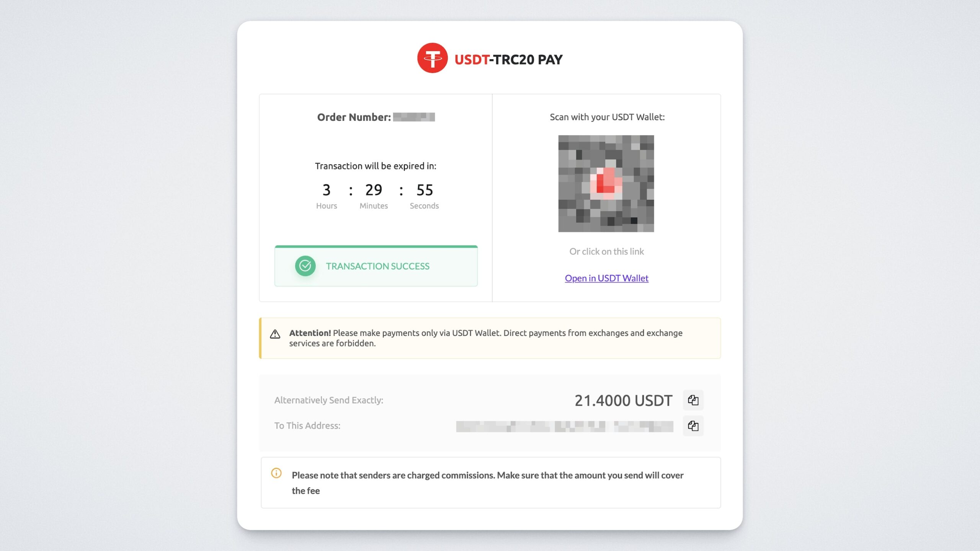This screenshot has width=980, height=551.
Task: Click the Scan with your USDT Wallet label
Action: [x=607, y=117]
